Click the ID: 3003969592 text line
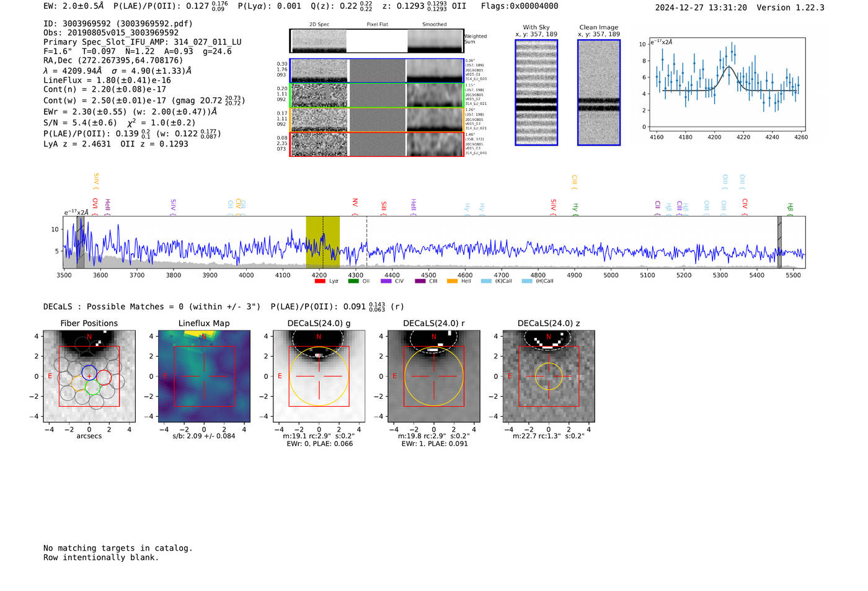This screenshot has width=868, height=591. point(118,24)
